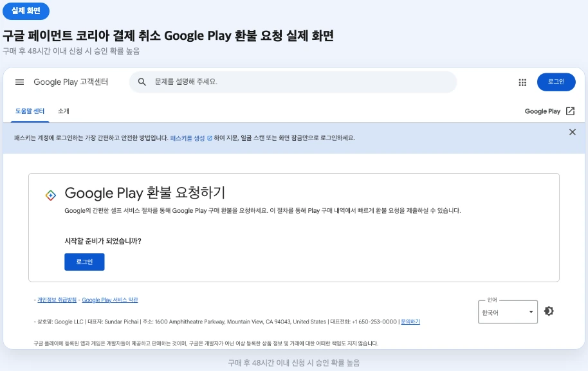Click the Google Play refund logo icon

51,195
